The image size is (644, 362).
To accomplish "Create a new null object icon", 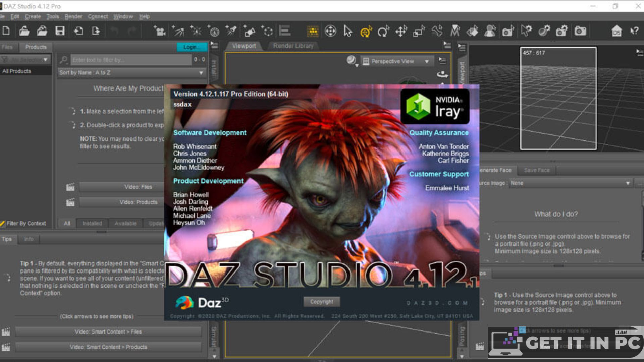I will 267,31.
